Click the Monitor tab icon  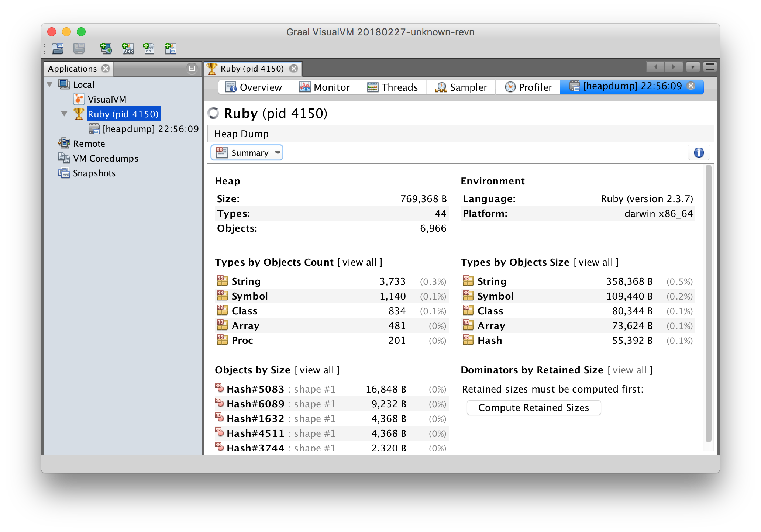(303, 87)
